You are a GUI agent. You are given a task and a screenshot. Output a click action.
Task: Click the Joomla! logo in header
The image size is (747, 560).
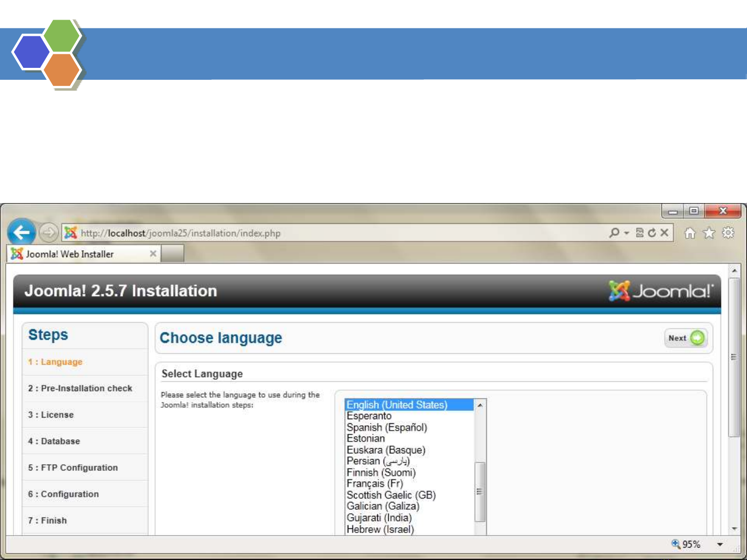tap(661, 291)
